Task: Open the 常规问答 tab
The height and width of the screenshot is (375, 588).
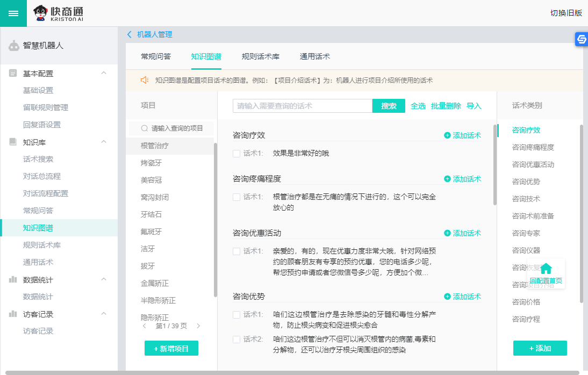Action: pos(156,56)
